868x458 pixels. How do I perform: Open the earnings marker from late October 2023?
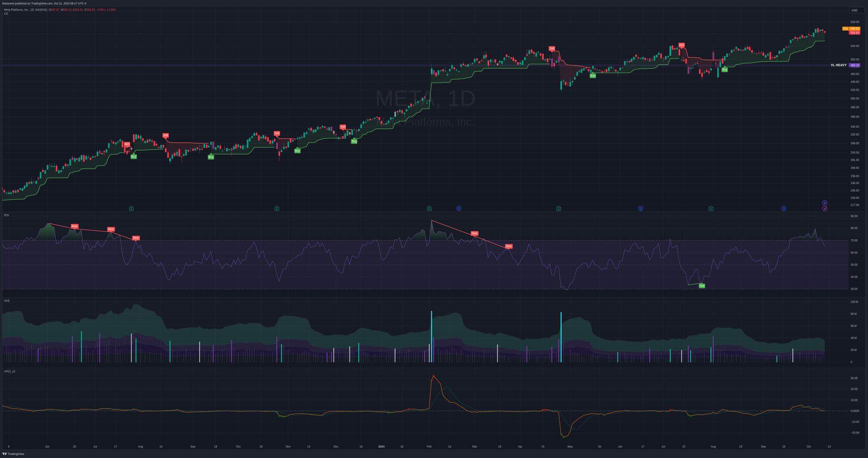point(277,209)
